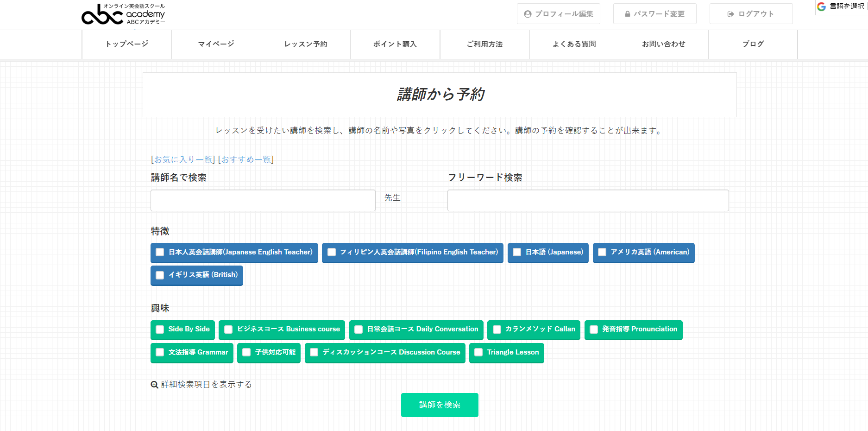Tick the Side By Side checkbox

(x=160, y=330)
